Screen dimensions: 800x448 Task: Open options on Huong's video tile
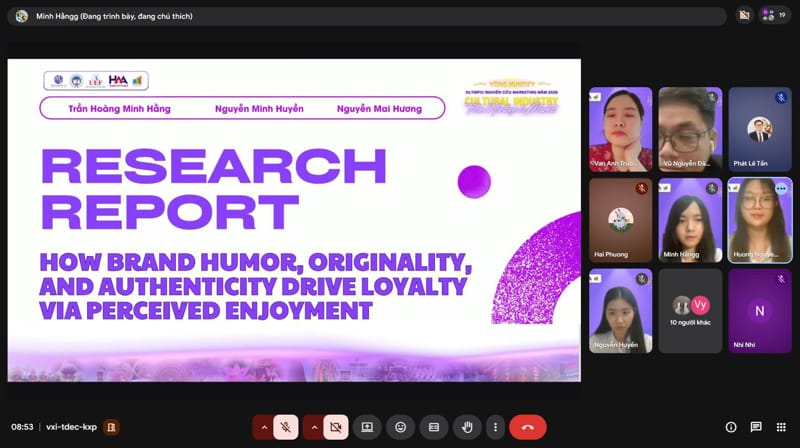pyautogui.click(x=781, y=188)
